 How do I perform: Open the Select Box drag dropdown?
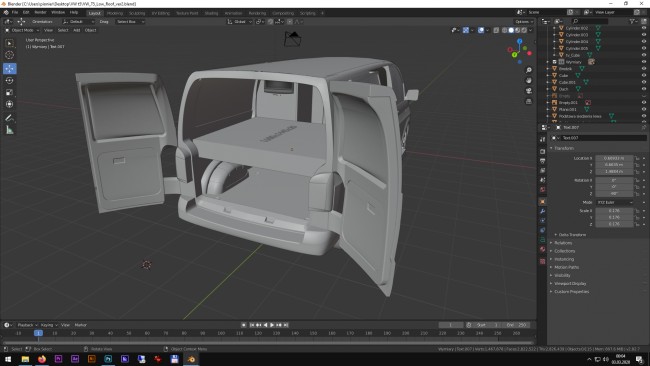130,22
